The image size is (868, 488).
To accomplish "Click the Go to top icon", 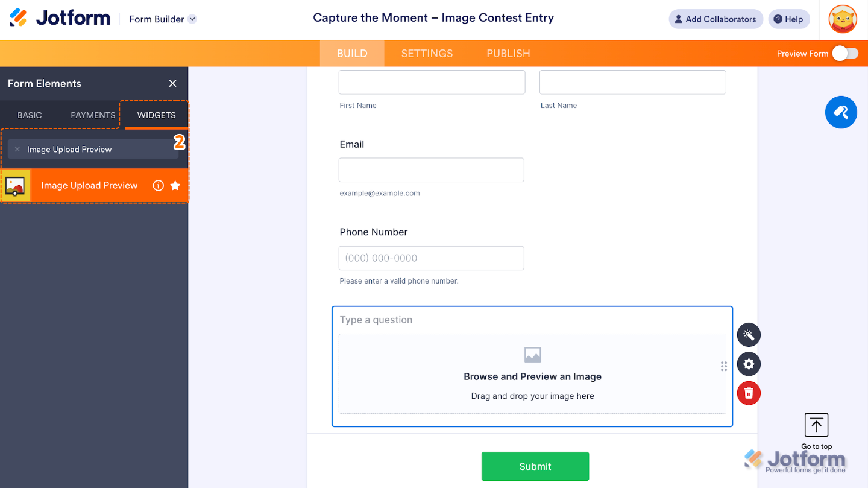I will coord(816,425).
